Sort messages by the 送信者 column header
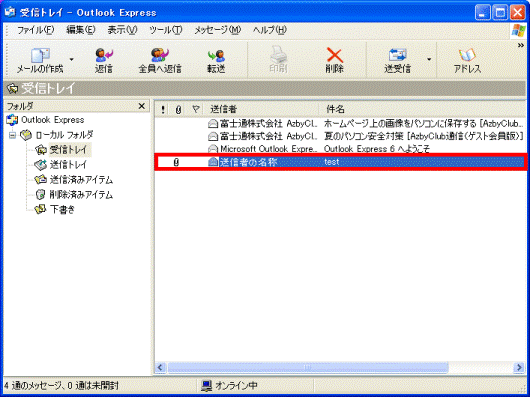 point(261,109)
